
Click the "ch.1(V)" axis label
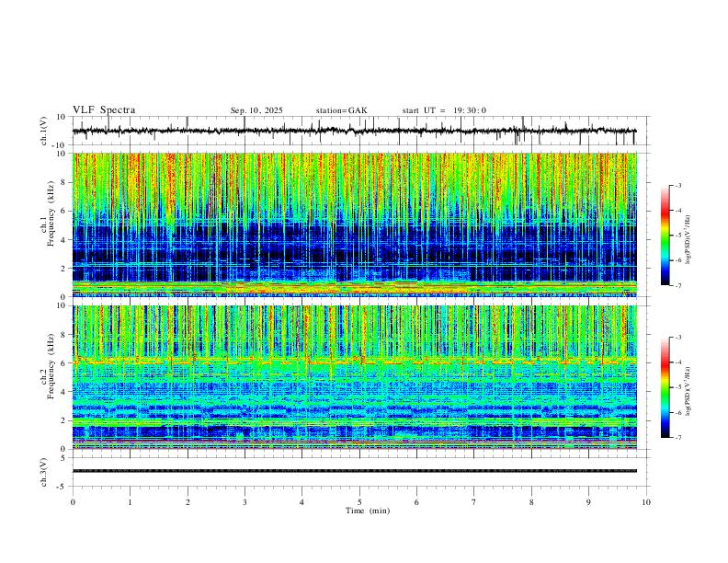pos(44,131)
